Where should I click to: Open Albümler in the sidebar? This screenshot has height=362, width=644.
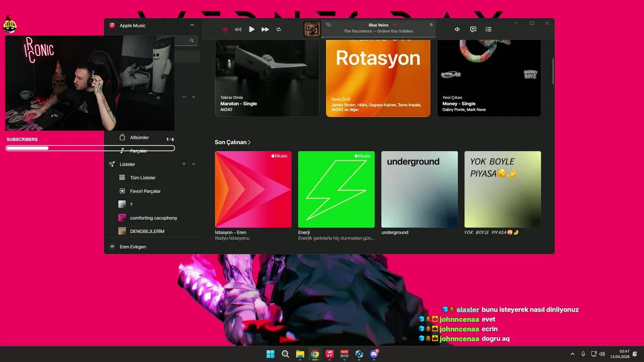(139, 137)
